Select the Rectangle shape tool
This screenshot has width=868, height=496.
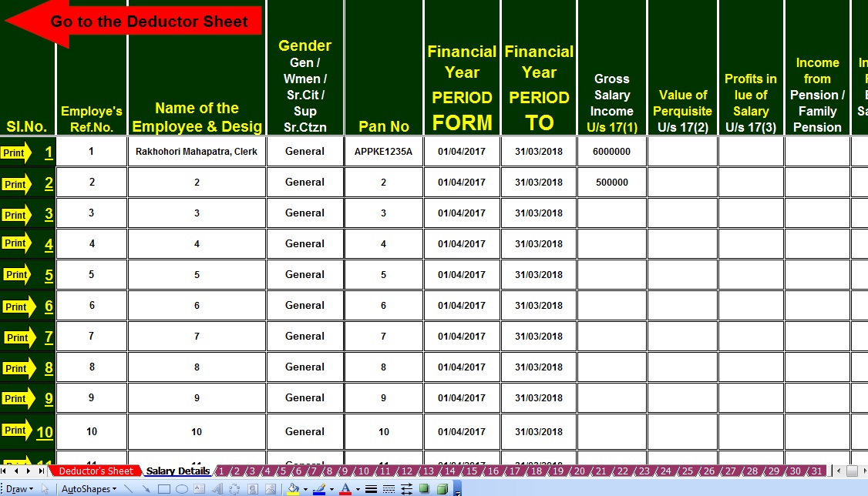tap(164, 489)
